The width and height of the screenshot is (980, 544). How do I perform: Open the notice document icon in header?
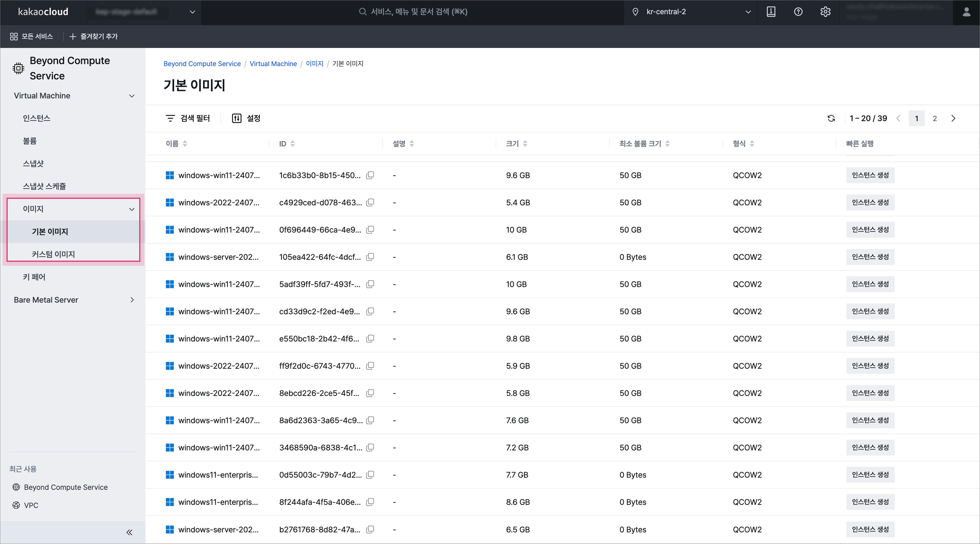(771, 12)
